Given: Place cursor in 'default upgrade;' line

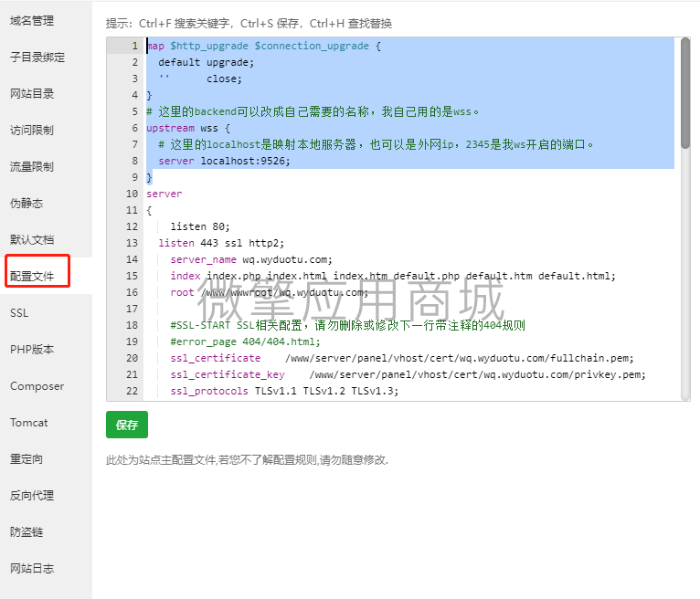Looking at the screenshot, I should click(x=207, y=62).
